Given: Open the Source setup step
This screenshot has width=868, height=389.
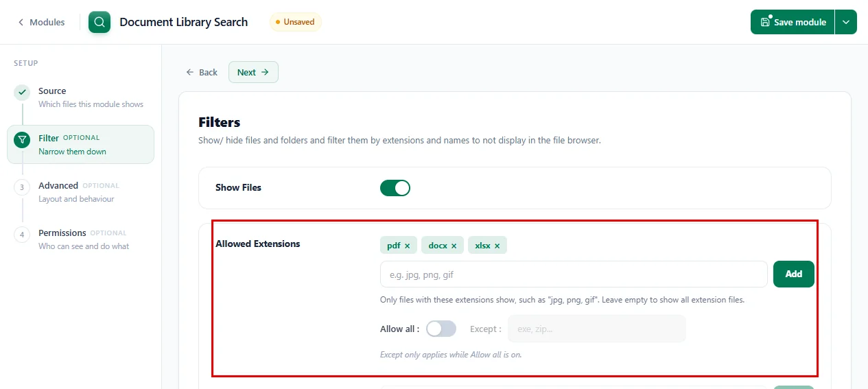Looking at the screenshot, I should [x=80, y=97].
